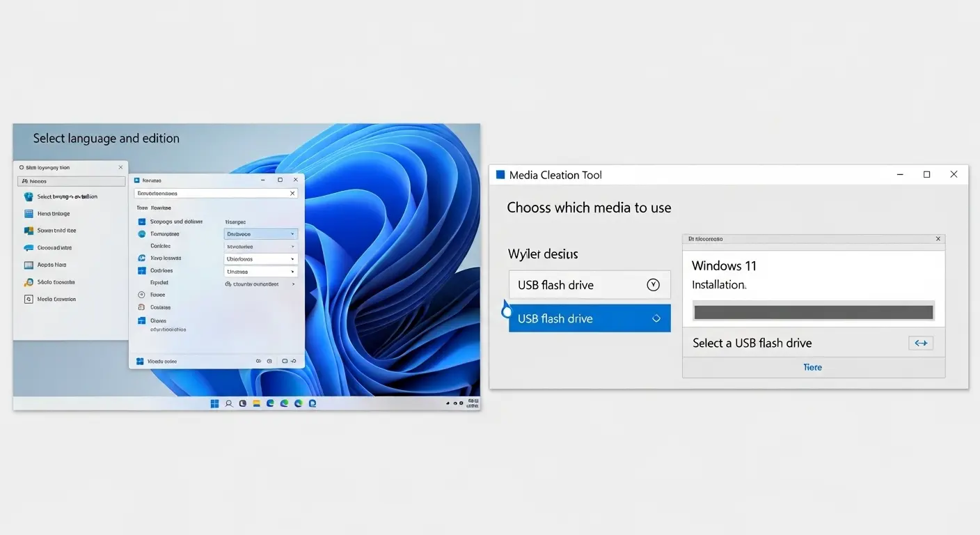The height and width of the screenshot is (535, 980).
Task: Click the square icon beside 'Meola tbovation'
Action: point(29,299)
